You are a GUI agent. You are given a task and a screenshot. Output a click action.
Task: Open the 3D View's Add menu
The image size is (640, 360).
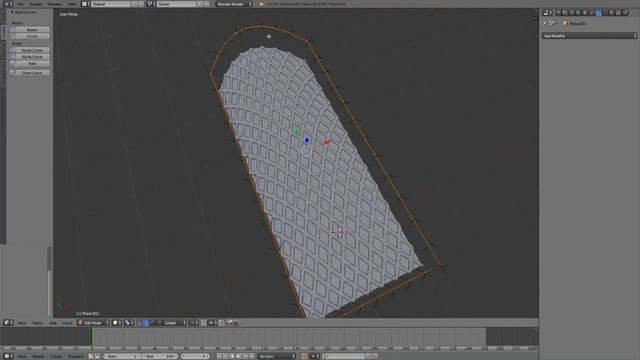pyautogui.click(x=53, y=323)
